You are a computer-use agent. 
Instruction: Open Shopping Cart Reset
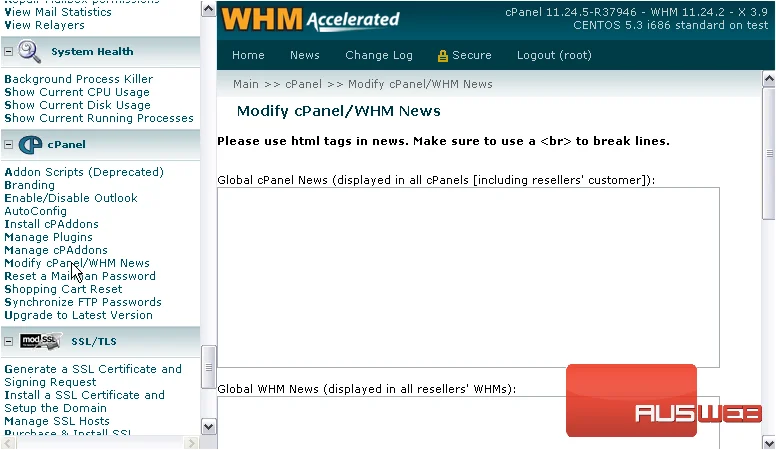(x=63, y=289)
